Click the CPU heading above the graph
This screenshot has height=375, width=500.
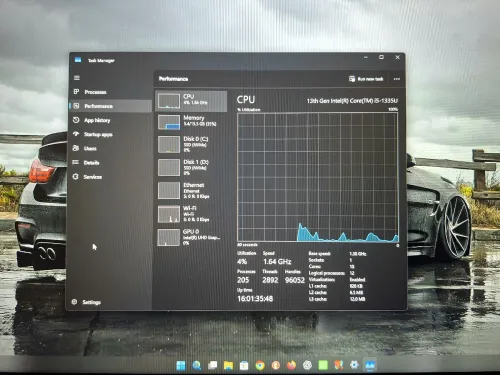[x=246, y=100]
